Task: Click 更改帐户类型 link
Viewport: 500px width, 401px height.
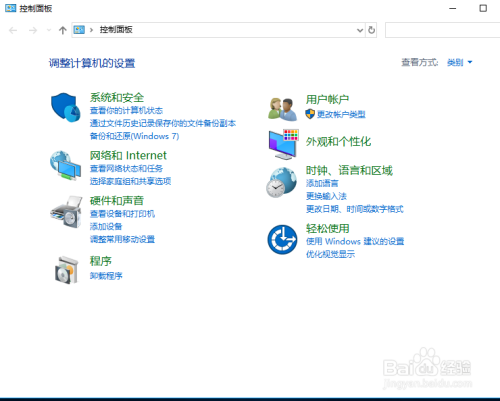Action: 341,114
